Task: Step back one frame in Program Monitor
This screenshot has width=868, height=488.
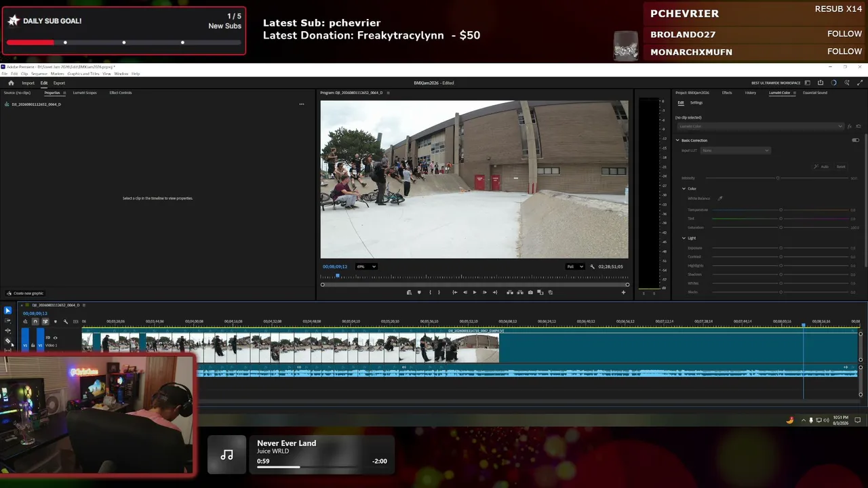Action: point(465,292)
